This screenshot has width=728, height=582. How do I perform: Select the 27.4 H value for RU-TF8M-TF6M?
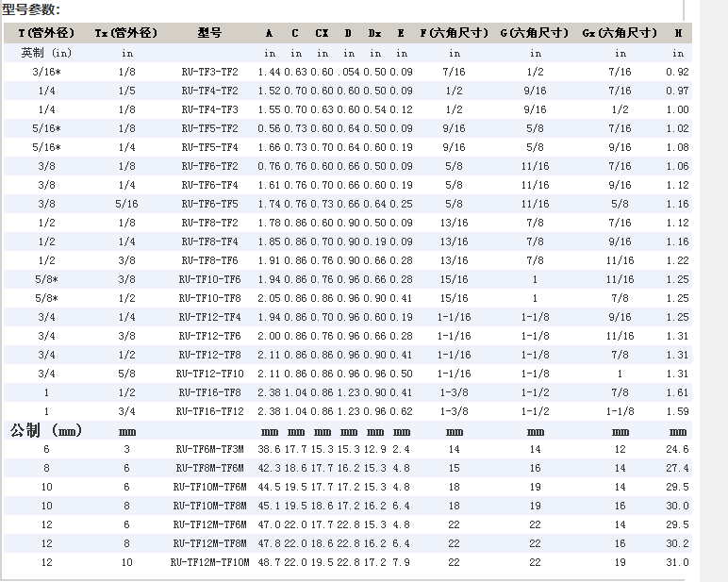(x=677, y=468)
